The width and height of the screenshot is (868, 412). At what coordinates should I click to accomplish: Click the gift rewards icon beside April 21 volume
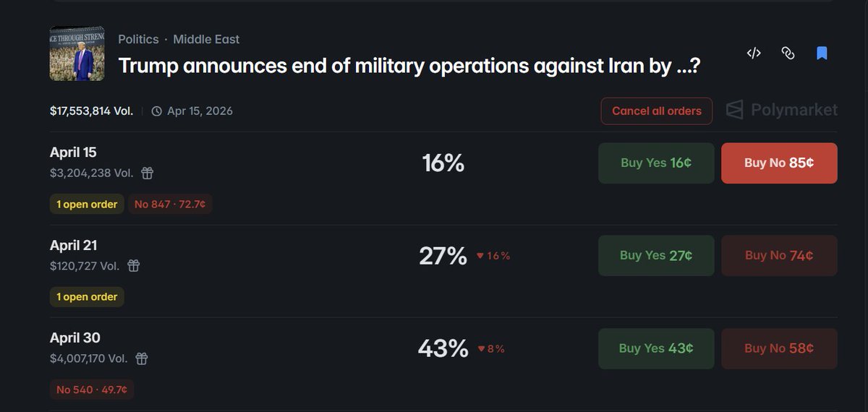pyautogui.click(x=133, y=266)
